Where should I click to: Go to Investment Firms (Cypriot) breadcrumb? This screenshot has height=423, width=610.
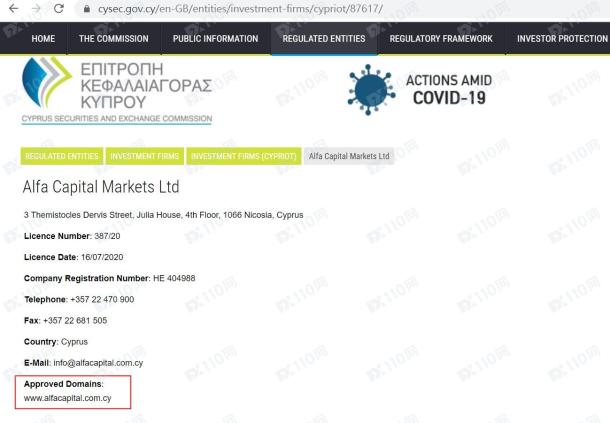tap(244, 156)
